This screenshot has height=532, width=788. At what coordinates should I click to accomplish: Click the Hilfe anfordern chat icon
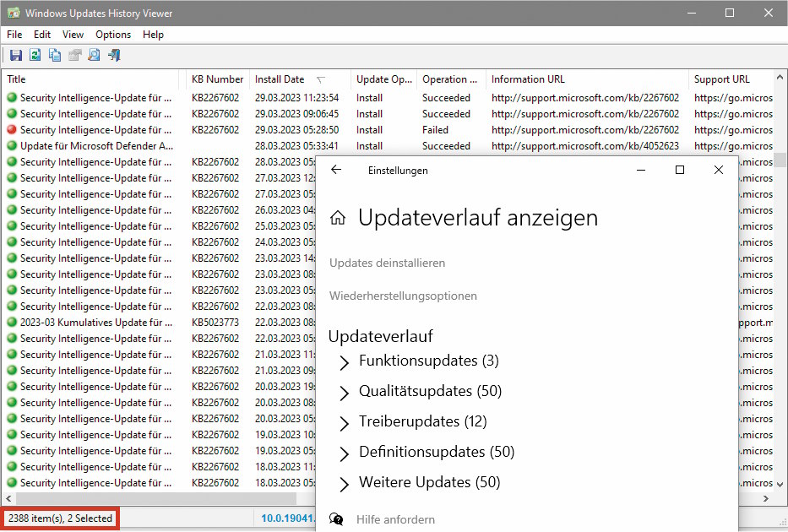pyautogui.click(x=336, y=519)
